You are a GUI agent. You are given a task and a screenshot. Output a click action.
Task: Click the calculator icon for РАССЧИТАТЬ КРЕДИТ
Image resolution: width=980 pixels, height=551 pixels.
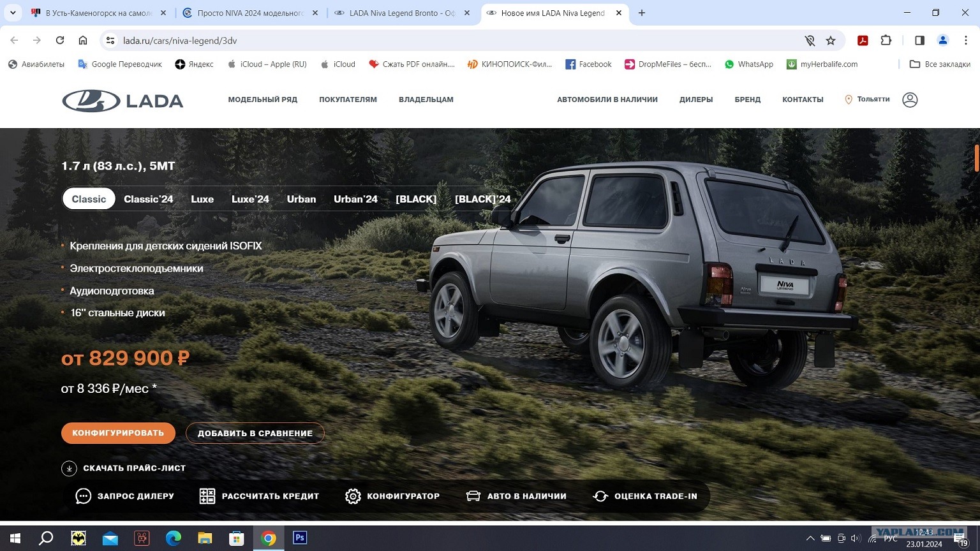click(207, 496)
